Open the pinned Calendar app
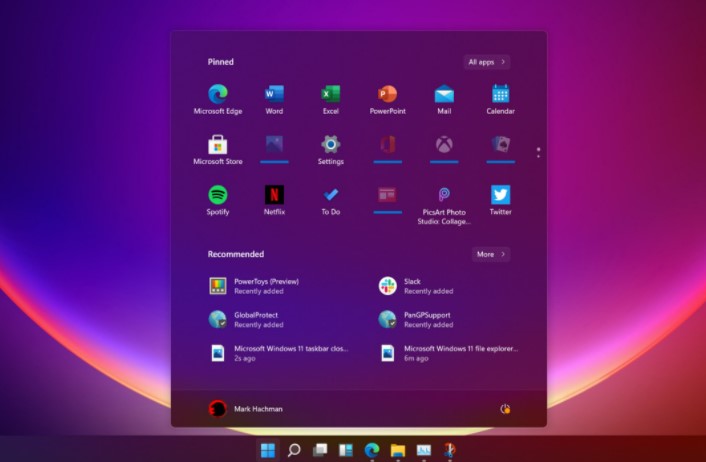The height and width of the screenshot is (462, 706). (501, 100)
